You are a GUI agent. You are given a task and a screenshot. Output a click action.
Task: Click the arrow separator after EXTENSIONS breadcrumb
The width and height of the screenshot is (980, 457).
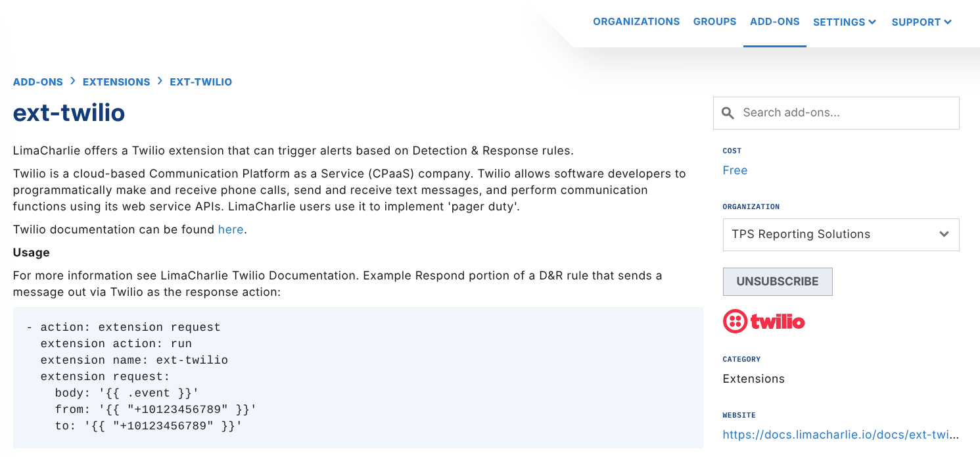coord(160,82)
